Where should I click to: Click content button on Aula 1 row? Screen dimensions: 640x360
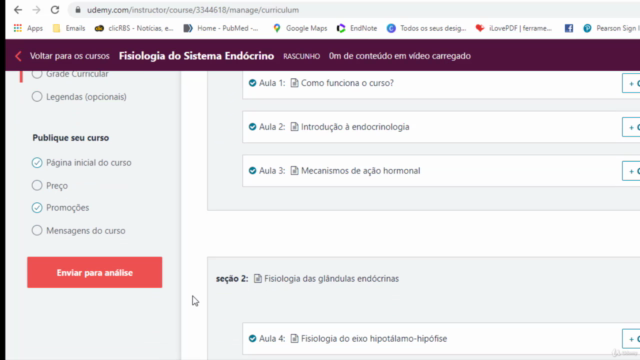(x=631, y=83)
